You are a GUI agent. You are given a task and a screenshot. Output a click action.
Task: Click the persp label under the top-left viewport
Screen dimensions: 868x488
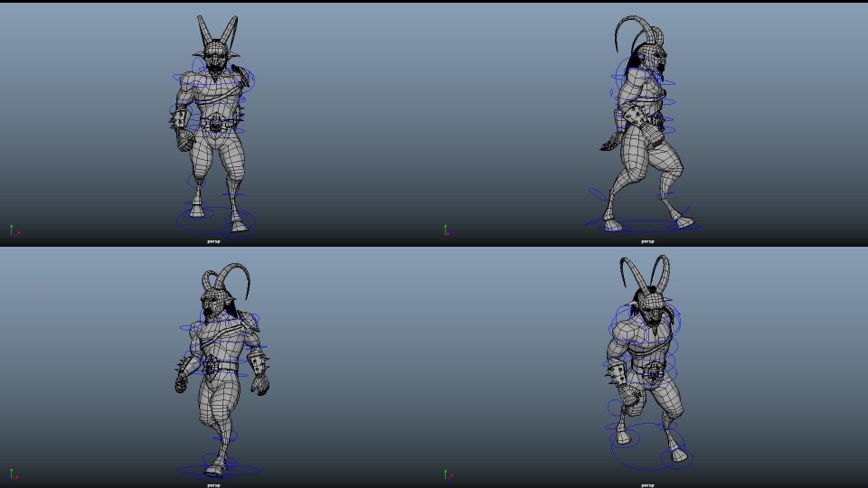[213, 241]
